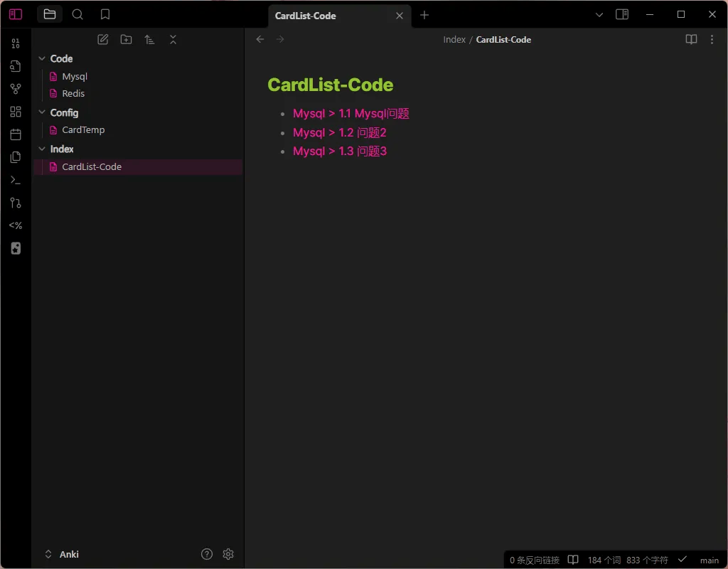Open the file explorer folder tab

click(50, 14)
